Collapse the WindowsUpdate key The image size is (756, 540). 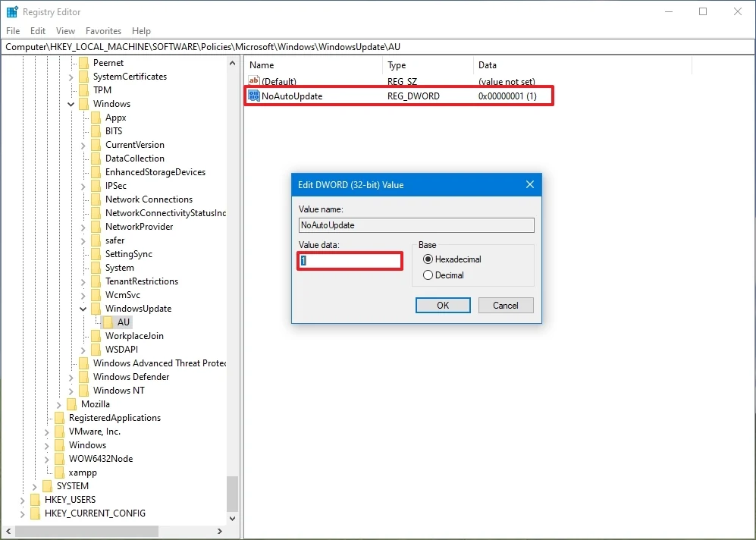click(x=83, y=309)
